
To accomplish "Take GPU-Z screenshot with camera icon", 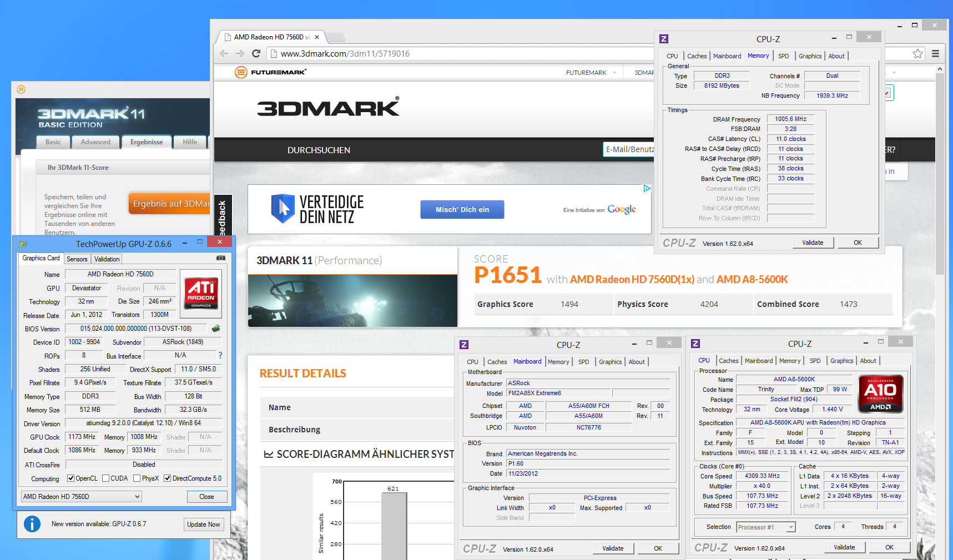I will pos(221,258).
